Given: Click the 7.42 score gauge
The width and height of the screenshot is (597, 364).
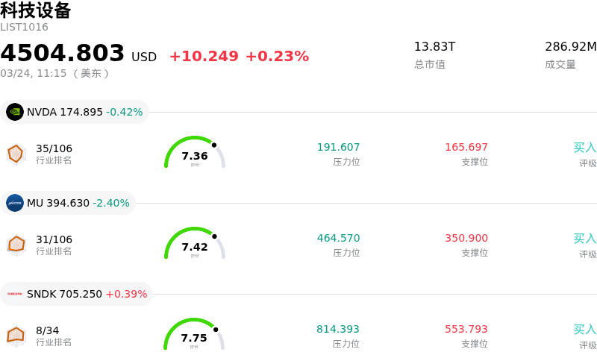Looking at the screenshot, I should tap(195, 245).
